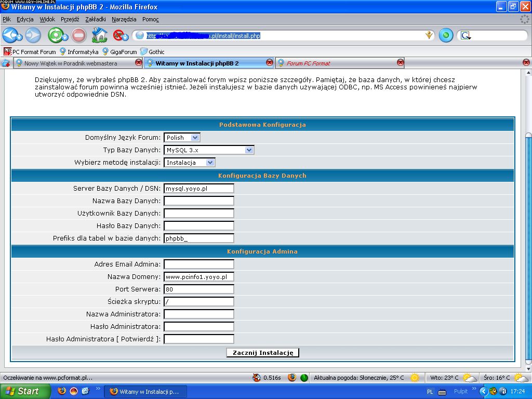Select the 'Witamy w Instalacji phpBB 2' tab
The image size is (532, 399).
[209, 63]
